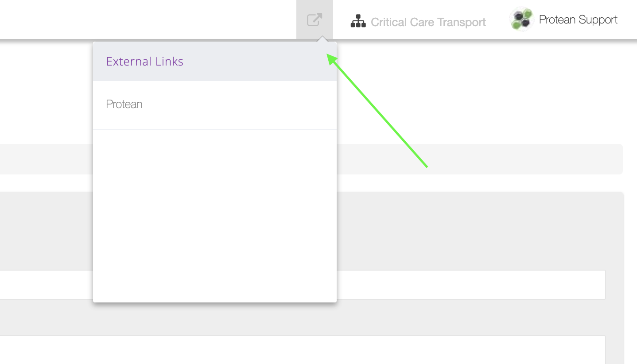Click the text label Critical Care Transport
The image size is (637, 364).
(428, 22)
